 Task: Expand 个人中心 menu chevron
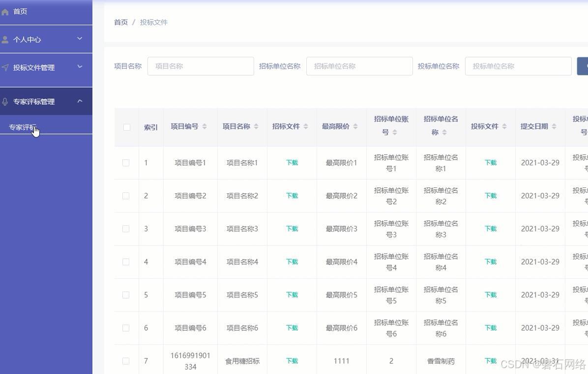coord(80,39)
